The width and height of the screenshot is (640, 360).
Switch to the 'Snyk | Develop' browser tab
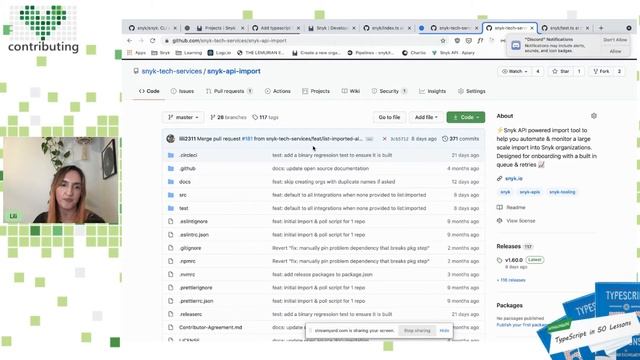point(332,28)
